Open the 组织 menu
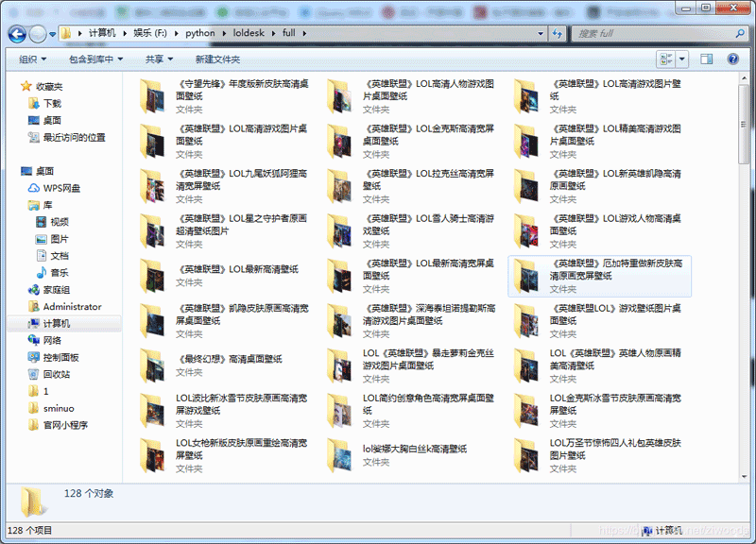Image resolution: width=756 pixels, height=544 pixels. [33, 59]
